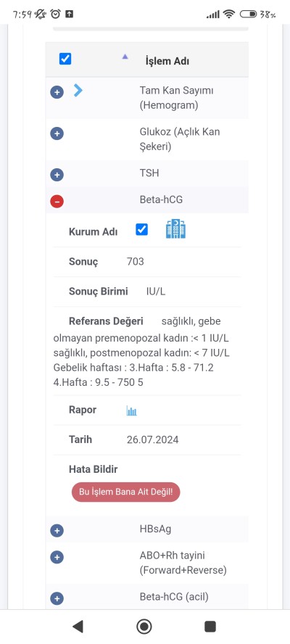Tap the Android home circle button

point(144,627)
